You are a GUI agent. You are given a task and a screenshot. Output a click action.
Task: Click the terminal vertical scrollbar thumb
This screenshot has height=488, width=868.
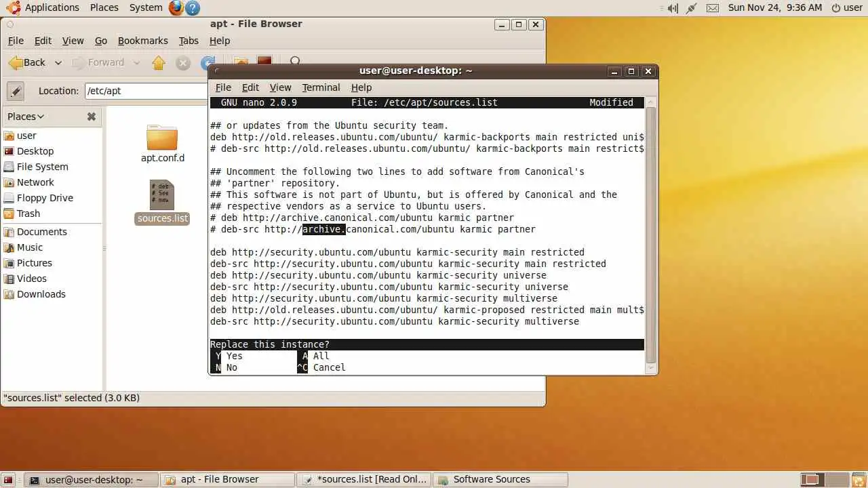[651, 235]
